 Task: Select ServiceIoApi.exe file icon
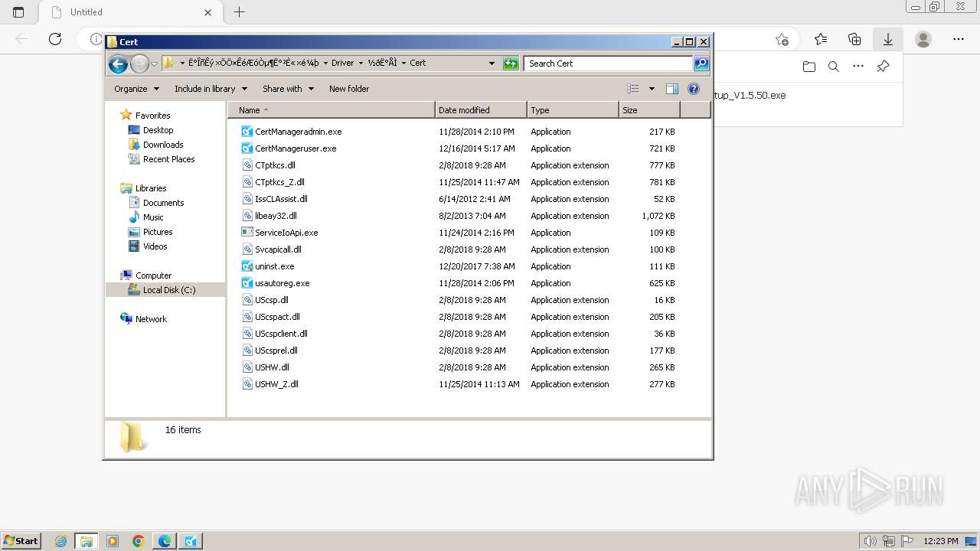click(247, 233)
